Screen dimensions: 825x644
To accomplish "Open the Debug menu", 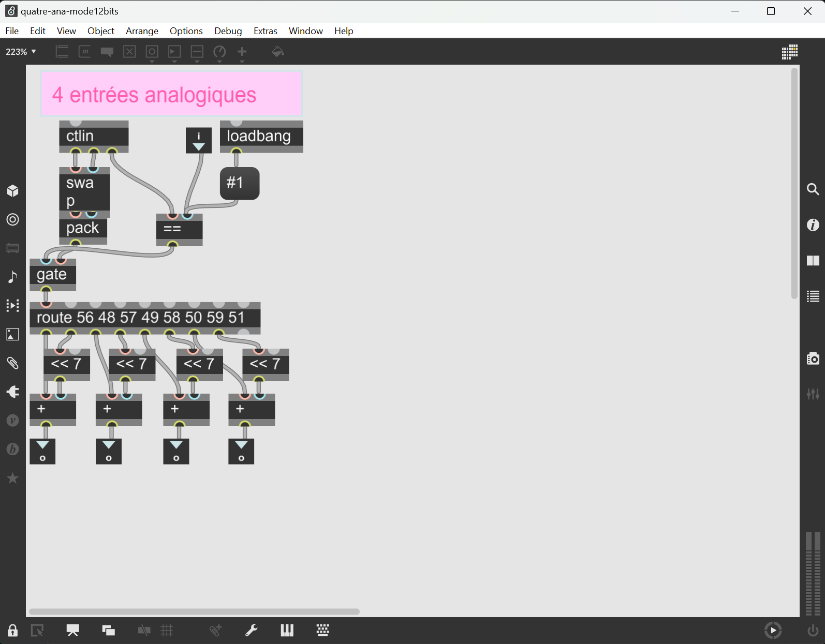I will point(228,31).
